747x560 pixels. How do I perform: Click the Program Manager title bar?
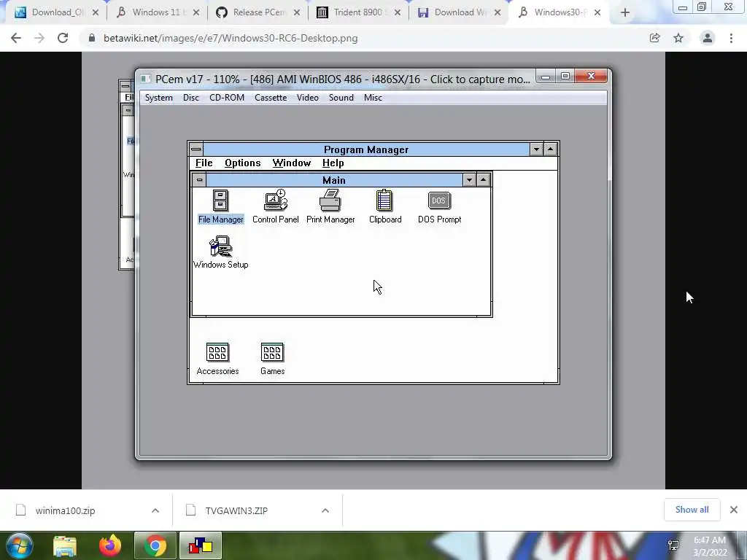[366, 149]
